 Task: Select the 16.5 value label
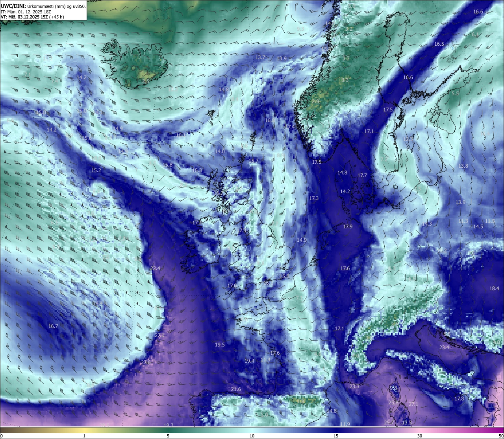(x=439, y=44)
